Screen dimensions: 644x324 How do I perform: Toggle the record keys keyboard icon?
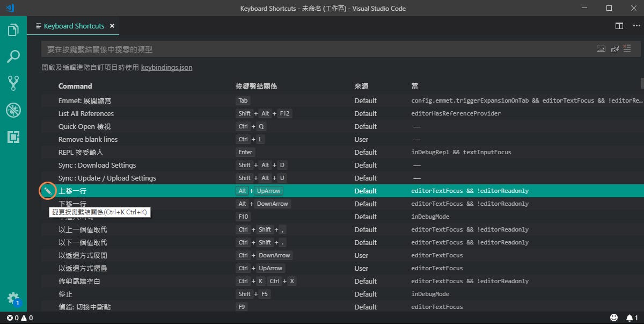(x=601, y=49)
